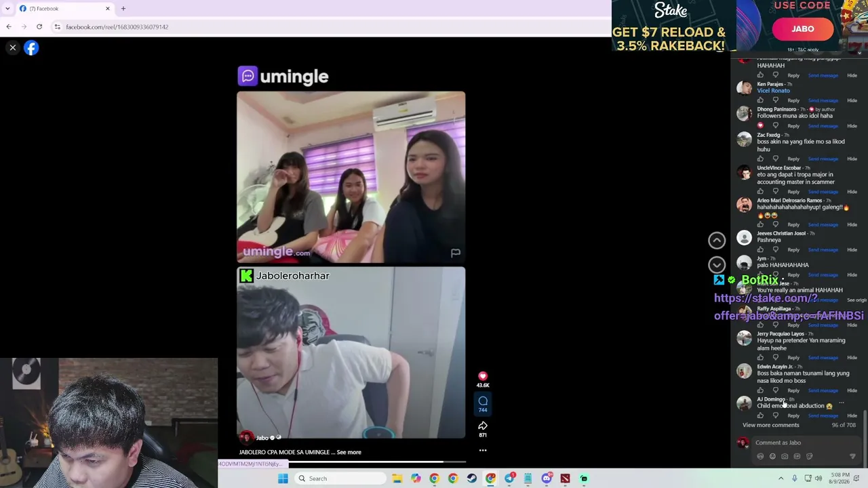Close the reel viewer with the X button
The height and width of the screenshot is (488, 868).
(12, 47)
